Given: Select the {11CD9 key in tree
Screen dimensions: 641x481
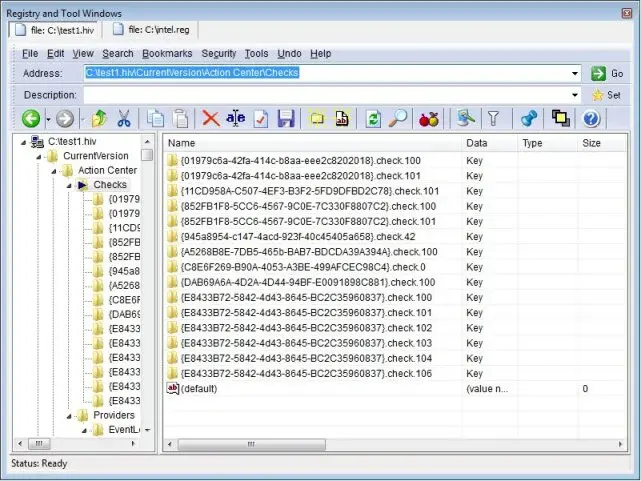Looking at the screenshot, I should [124, 228].
